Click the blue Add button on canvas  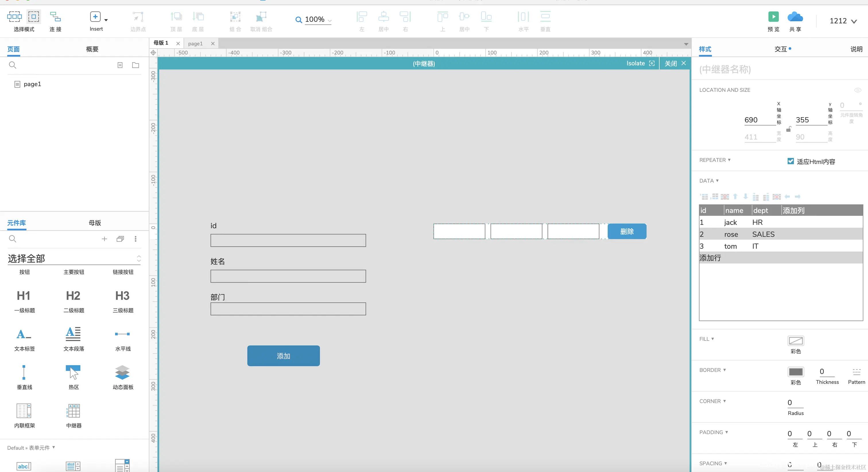point(283,356)
